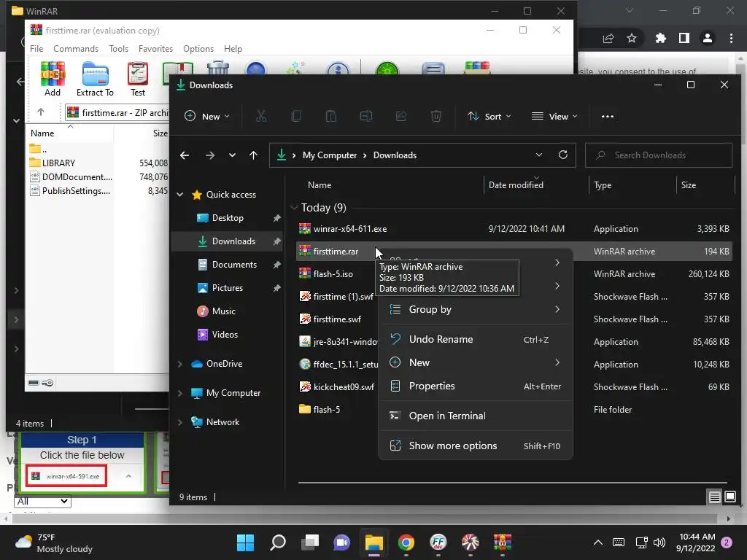Screen dimensions: 747x560
Task: Expand the My Computer tree node
Action: (180, 393)
